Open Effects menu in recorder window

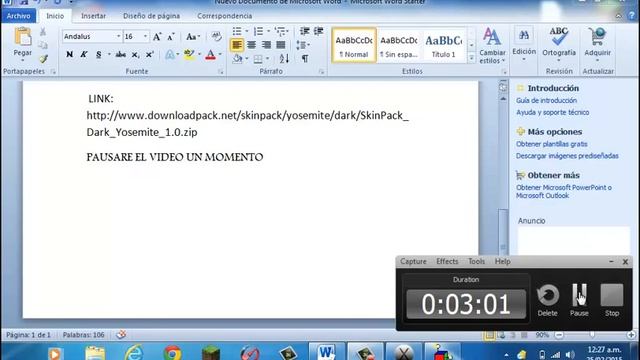tap(447, 261)
